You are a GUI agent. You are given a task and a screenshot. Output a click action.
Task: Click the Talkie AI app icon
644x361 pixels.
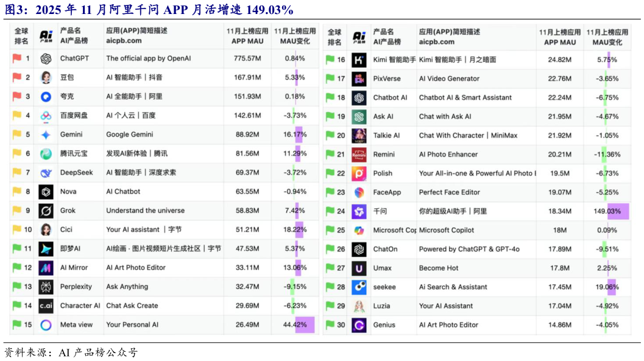[x=359, y=136]
